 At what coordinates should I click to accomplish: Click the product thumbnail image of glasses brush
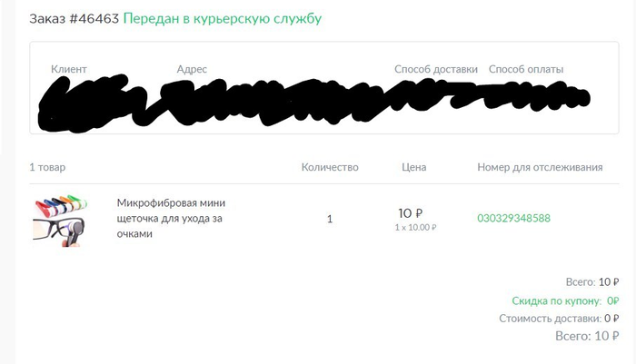tap(59, 219)
